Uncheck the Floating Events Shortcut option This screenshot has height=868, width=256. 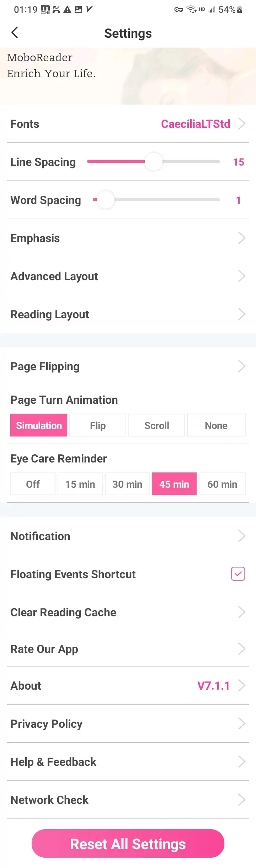(x=238, y=574)
